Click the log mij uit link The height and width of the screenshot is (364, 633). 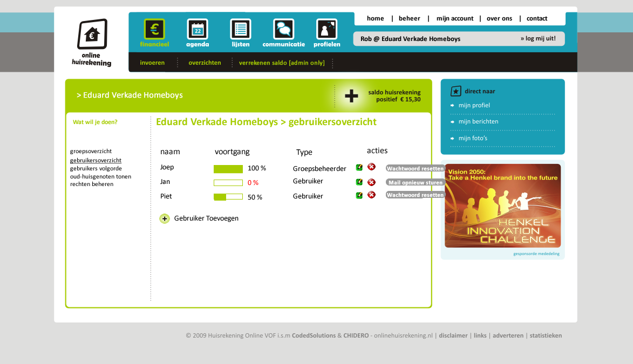[x=538, y=39]
